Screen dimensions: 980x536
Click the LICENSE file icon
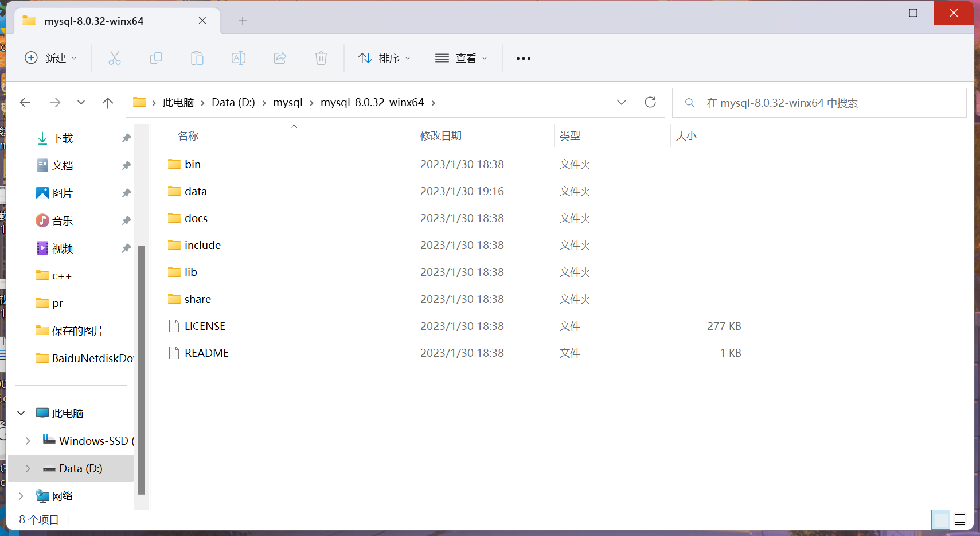pos(174,326)
